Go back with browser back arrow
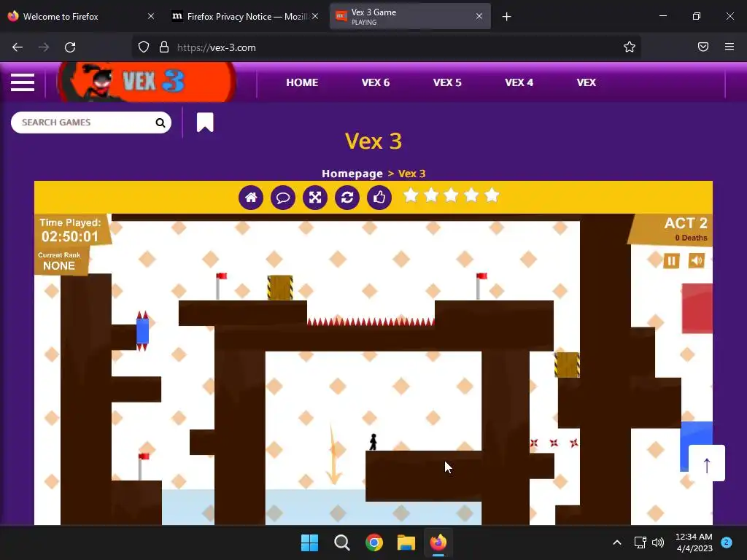Image resolution: width=747 pixels, height=560 pixels. pyautogui.click(x=18, y=47)
